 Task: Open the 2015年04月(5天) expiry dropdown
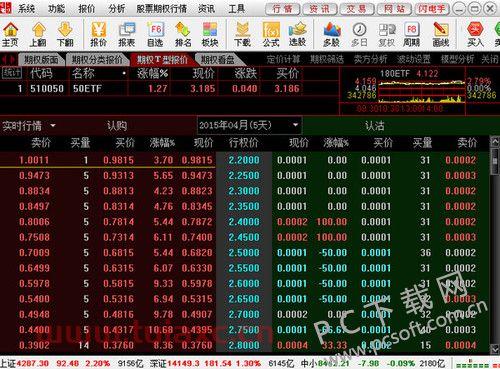249,125
